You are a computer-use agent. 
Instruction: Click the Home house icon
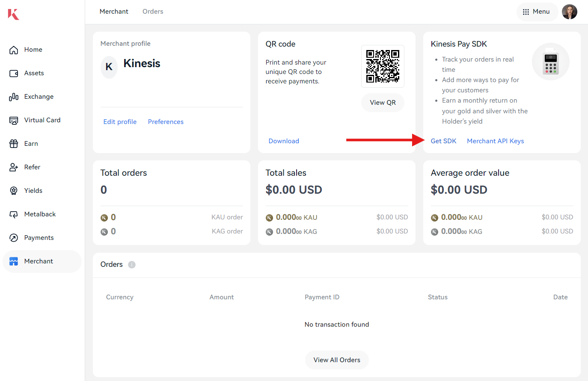click(x=14, y=50)
